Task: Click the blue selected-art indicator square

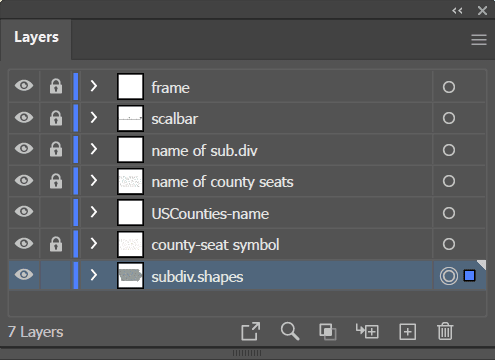Action: [x=469, y=276]
